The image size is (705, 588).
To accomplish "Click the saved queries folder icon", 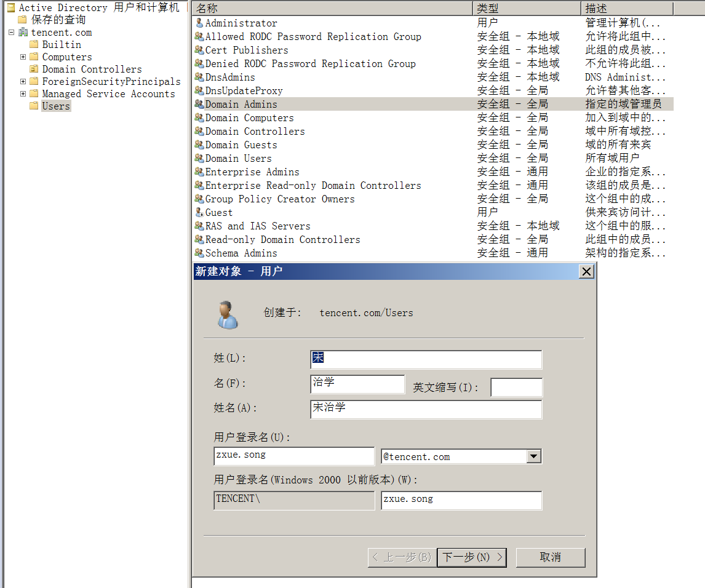I will (x=22, y=20).
